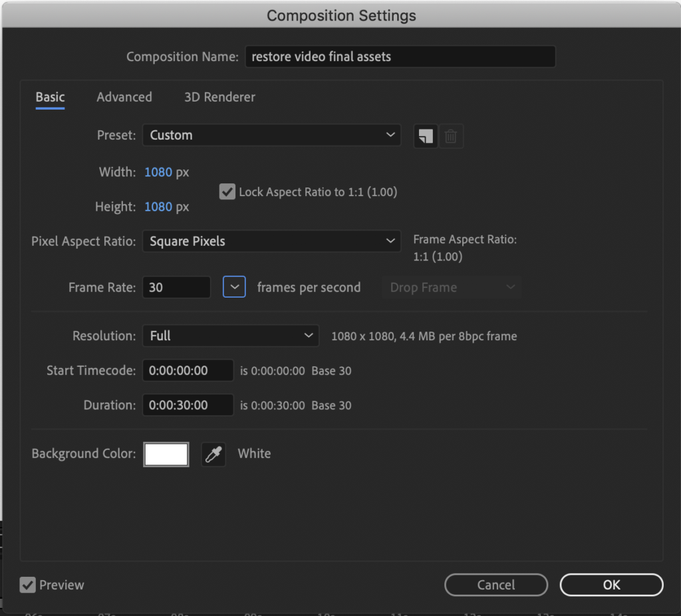This screenshot has width=681, height=616.
Task: Select the Duration timecode field
Action: pyautogui.click(x=188, y=405)
